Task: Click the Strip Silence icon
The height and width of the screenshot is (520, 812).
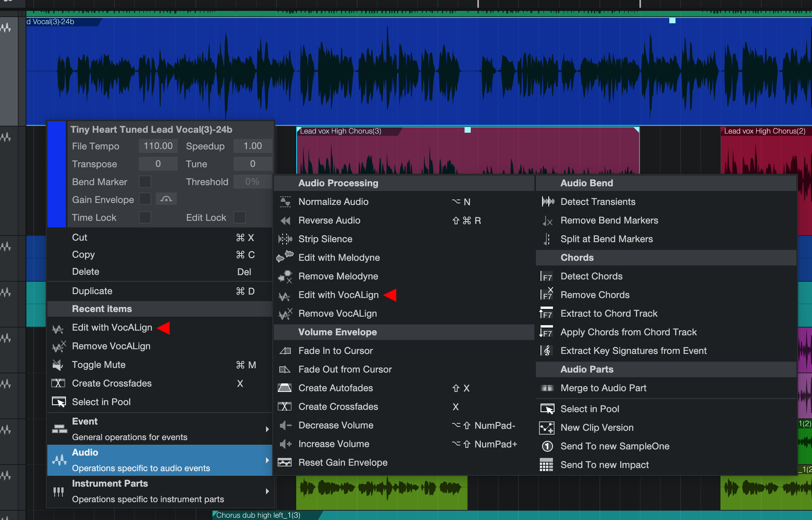Action: tap(285, 239)
